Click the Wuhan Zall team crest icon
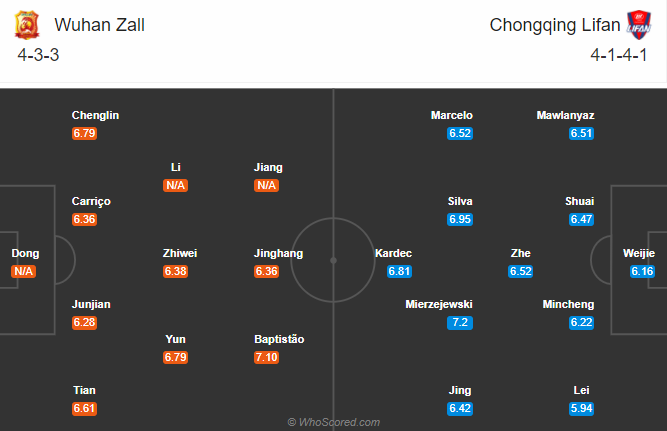The image size is (667, 431). (27, 25)
